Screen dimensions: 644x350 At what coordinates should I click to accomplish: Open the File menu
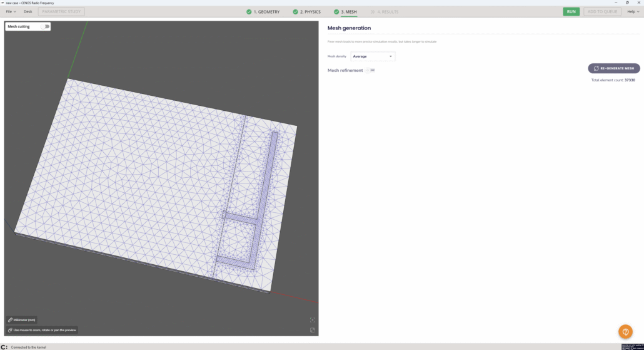pyautogui.click(x=11, y=12)
